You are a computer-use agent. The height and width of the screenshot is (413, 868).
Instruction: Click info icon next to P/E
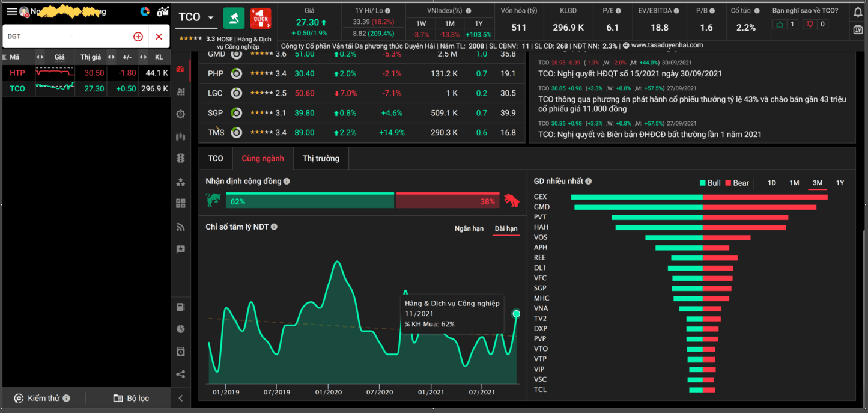pyautogui.click(x=618, y=11)
